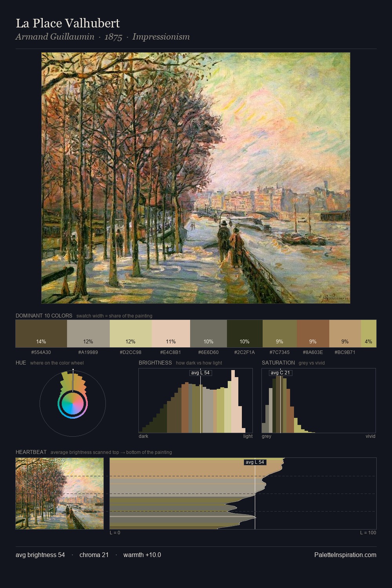
Task: Select the title La Place Valhubert
Action: pyautogui.click(x=68, y=24)
